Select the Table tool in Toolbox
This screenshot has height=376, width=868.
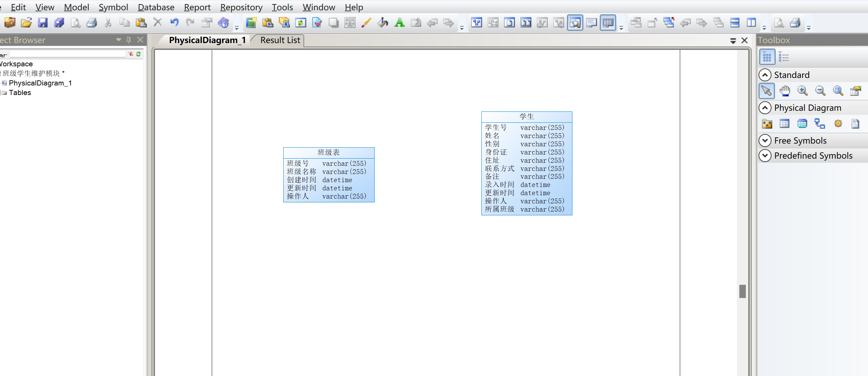(784, 124)
